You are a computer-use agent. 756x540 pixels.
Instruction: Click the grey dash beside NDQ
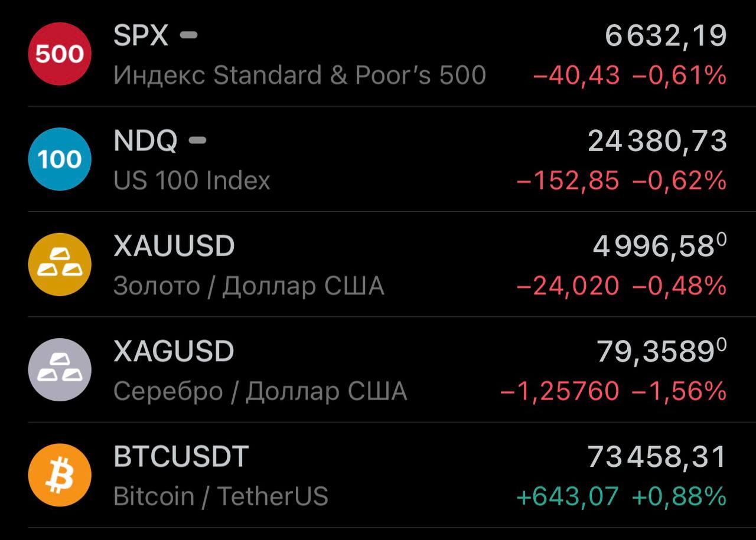coord(197,140)
